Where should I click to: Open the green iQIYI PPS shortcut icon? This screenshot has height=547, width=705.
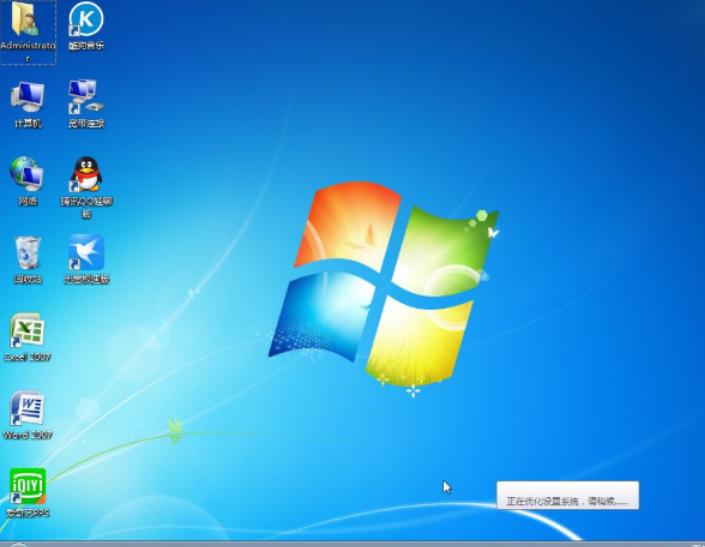coord(27,486)
